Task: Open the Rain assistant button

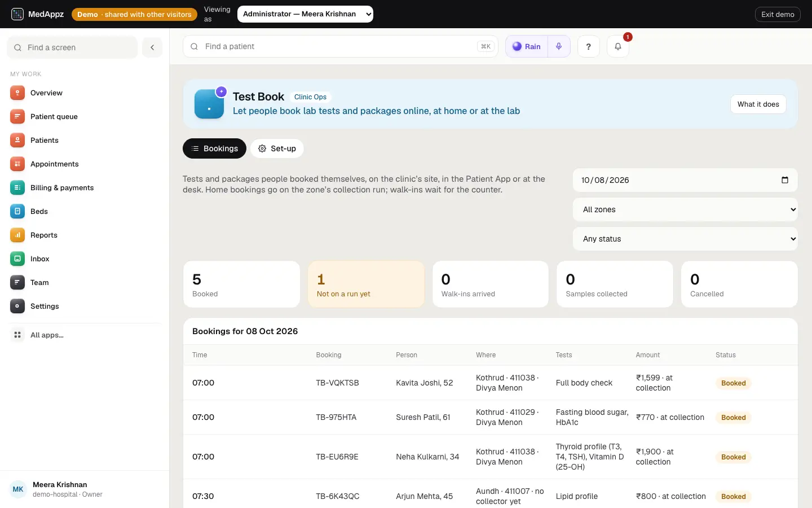Action: [527, 46]
